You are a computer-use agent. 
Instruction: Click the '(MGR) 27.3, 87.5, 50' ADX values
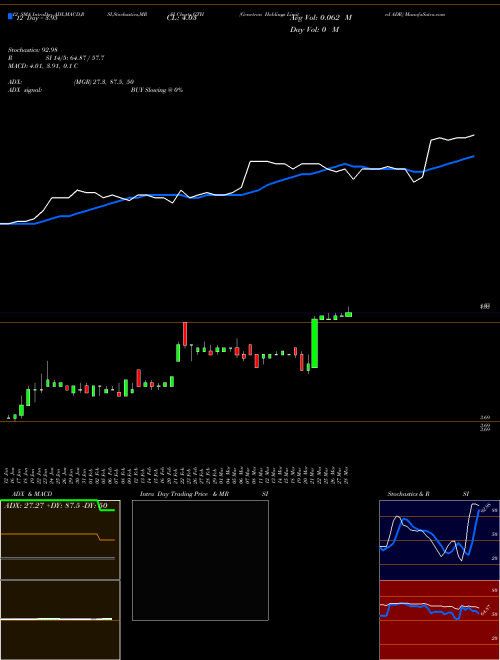coord(104,82)
